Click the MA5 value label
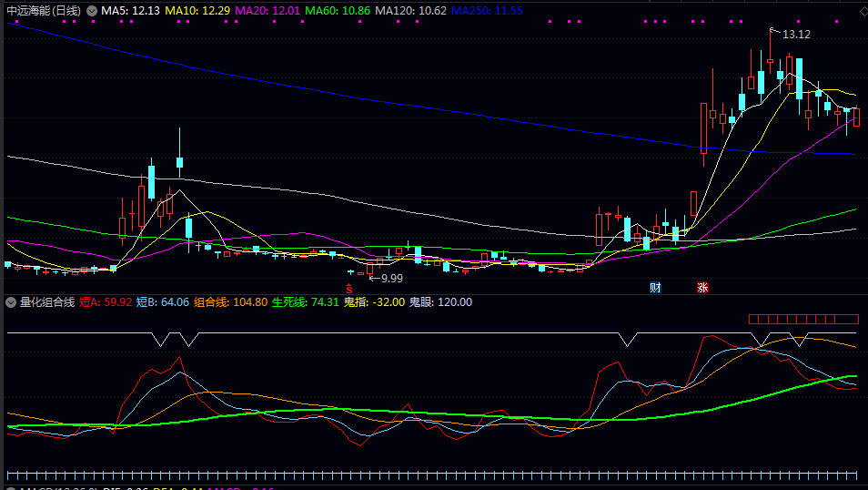The width and height of the screenshot is (868, 490). click(x=130, y=11)
